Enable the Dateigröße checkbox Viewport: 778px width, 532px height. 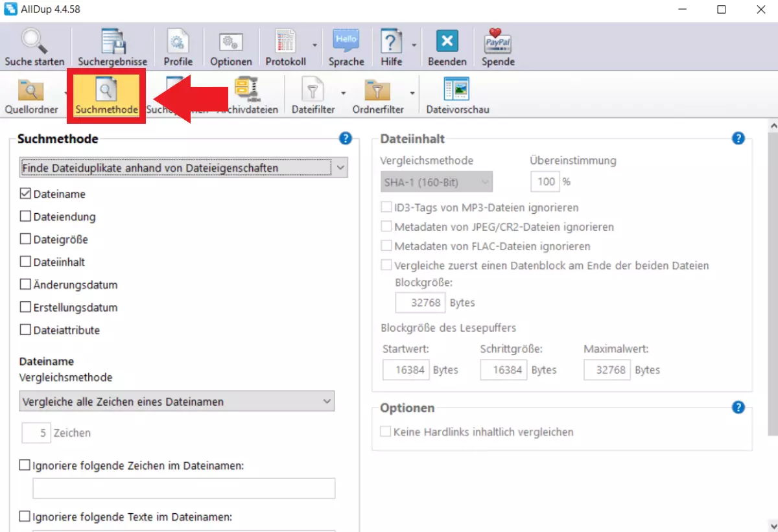click(26, 239)
